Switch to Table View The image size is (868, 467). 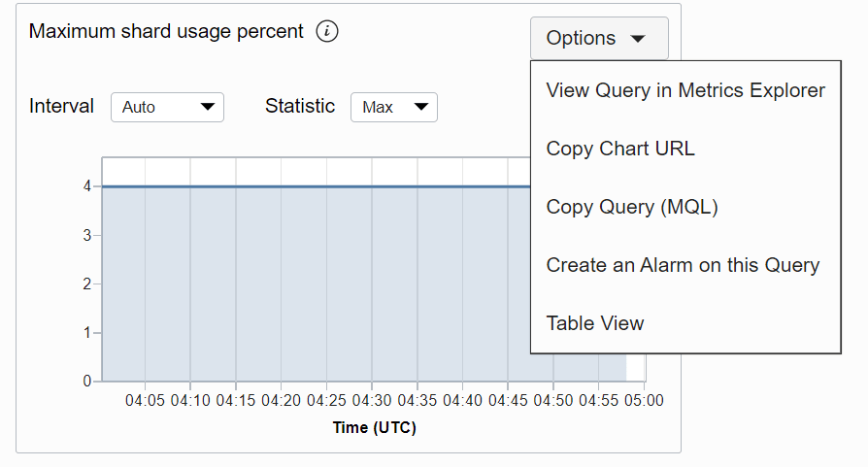[595, 323]
